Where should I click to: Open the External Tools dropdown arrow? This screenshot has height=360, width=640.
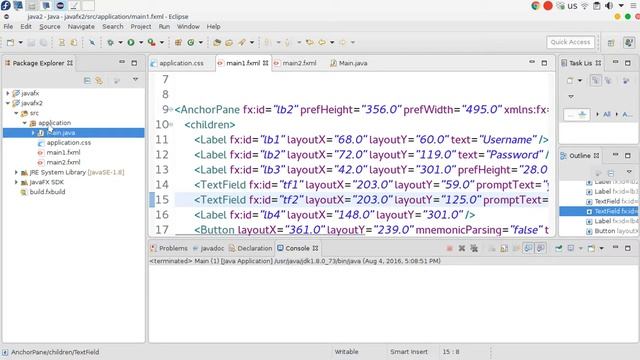pos(162,42)
